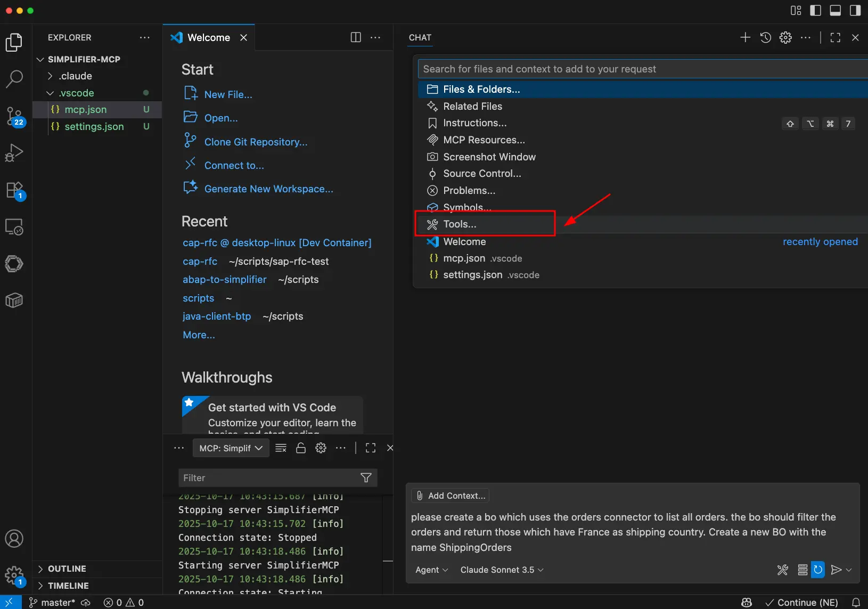Expand the .claude folder
868x609 pixels.
pos(76,76)
